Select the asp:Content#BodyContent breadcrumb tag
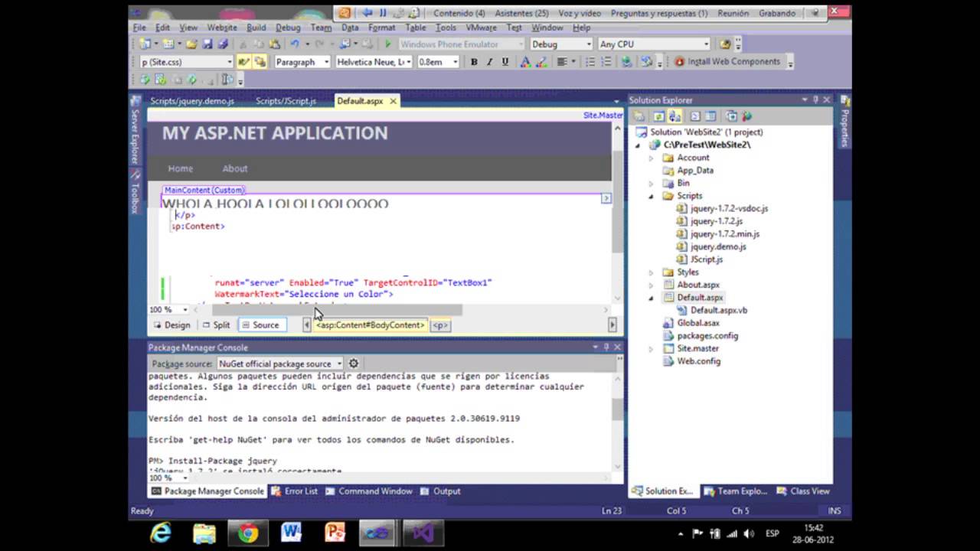Viewport: 980px width, 551px height. (370, 325)
